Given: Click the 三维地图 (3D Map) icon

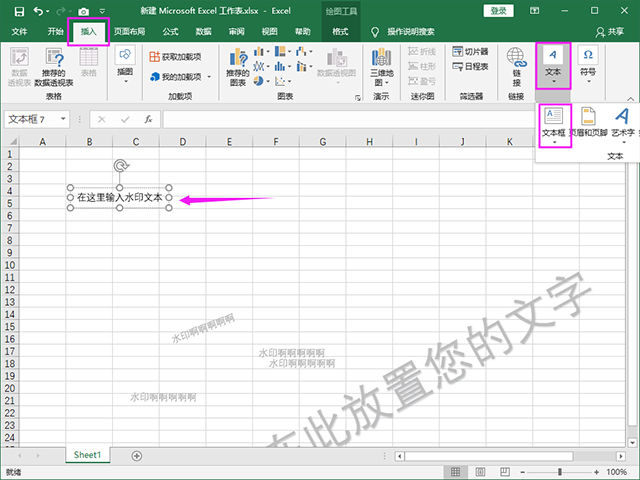Looking at the screenshot, I should pos(382,67).
